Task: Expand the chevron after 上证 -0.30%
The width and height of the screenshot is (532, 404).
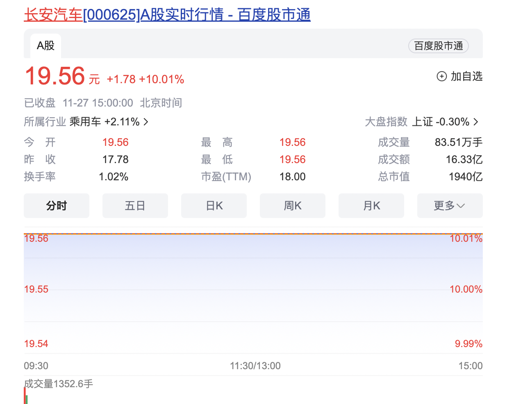Action: click(x=476, y=122)
